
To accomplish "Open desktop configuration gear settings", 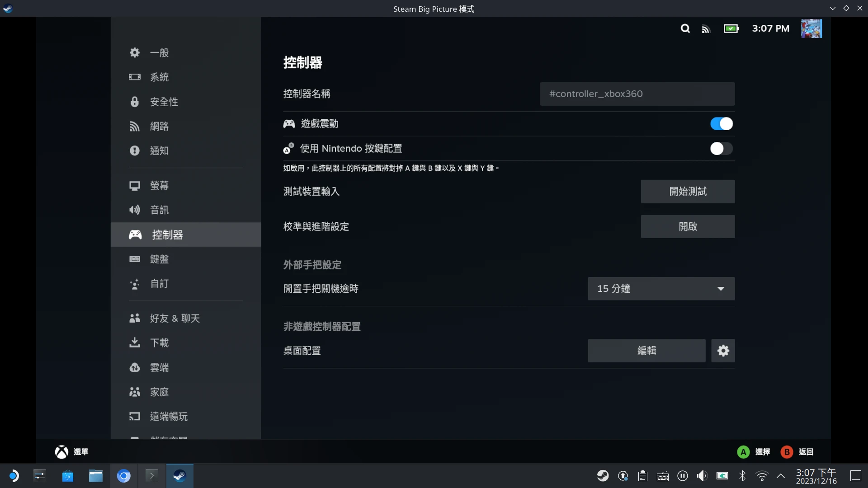I will 723,351.
